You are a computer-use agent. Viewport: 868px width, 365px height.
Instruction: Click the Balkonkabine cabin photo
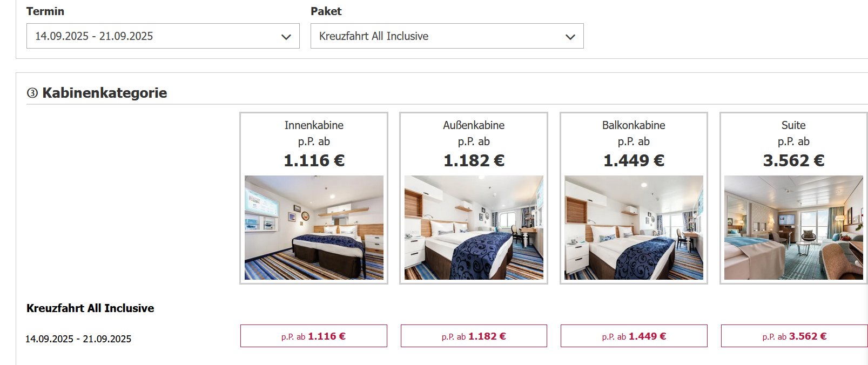point(634,227)
